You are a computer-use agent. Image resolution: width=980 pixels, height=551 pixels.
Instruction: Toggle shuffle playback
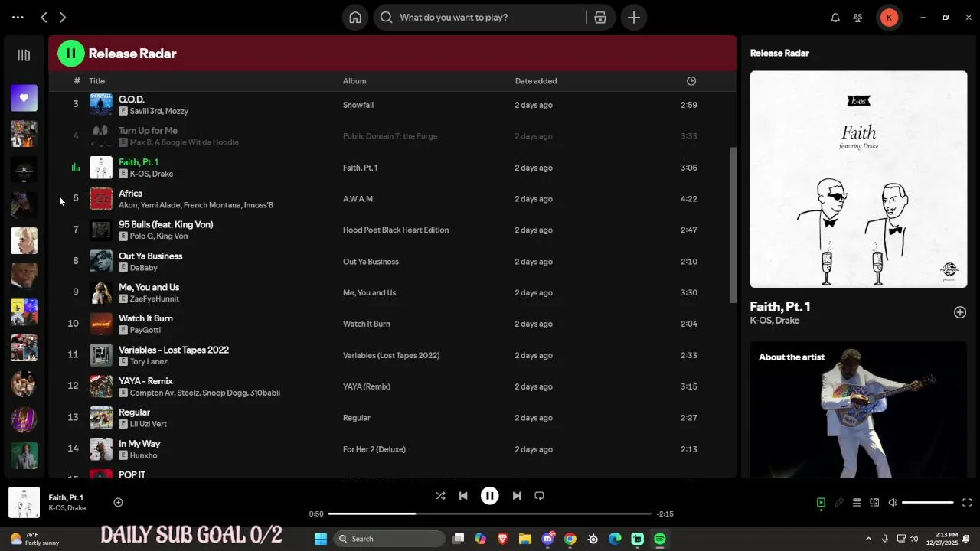[x=440, y=496]
